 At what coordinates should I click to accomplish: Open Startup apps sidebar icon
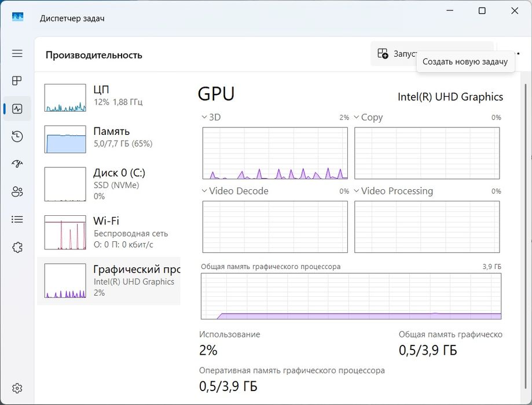pos(17,164)
